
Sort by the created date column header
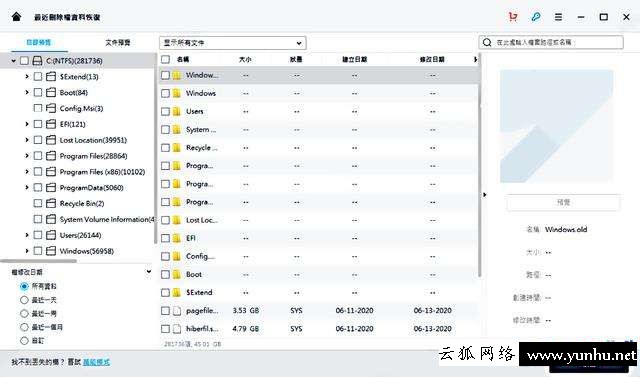355,60
